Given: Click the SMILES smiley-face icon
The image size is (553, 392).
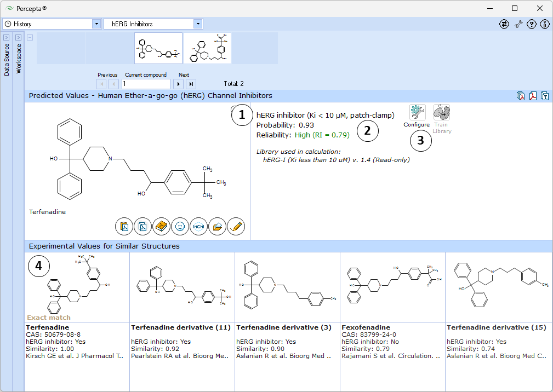Looking at the screenshot, I should tap(180, 227).
